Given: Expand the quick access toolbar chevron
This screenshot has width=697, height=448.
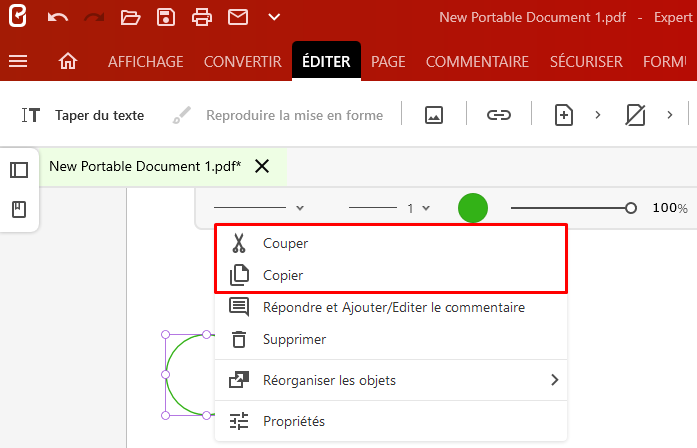Looking at the screenshot, I should tap(274, 17).
